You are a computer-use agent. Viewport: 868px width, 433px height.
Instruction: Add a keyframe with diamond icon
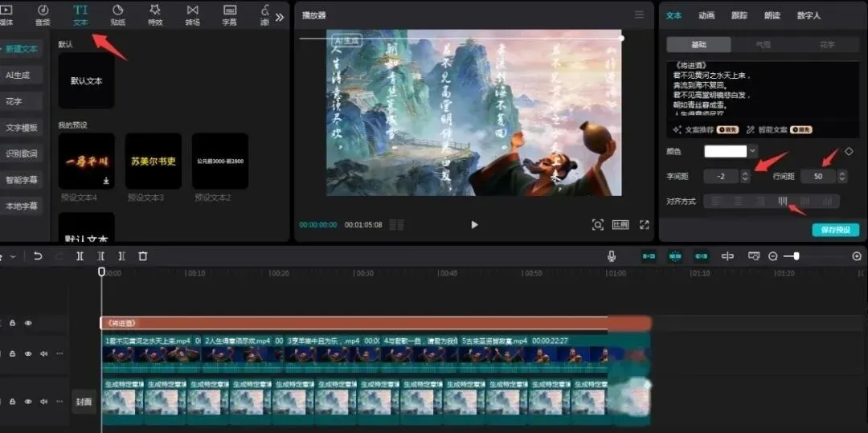pyautogui.click(x=849, y=152)
